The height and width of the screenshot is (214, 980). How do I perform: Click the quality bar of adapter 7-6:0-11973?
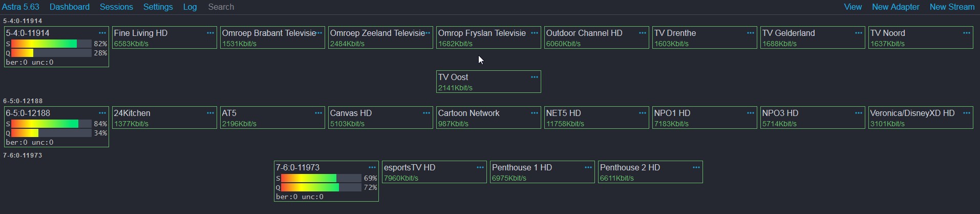pyautogui.click(x=321, y=187)
